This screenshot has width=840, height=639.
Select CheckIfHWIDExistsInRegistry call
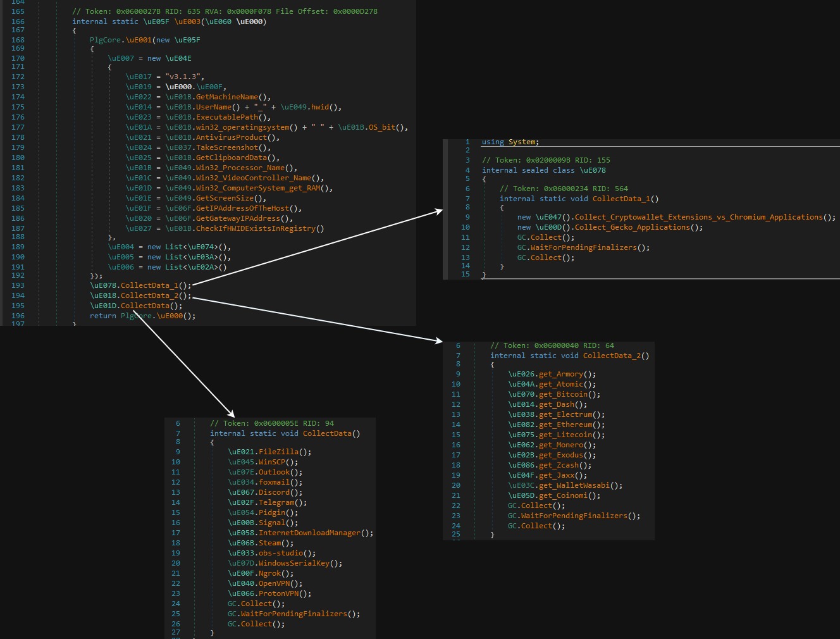pyautogui.click(x=256, y=228)
